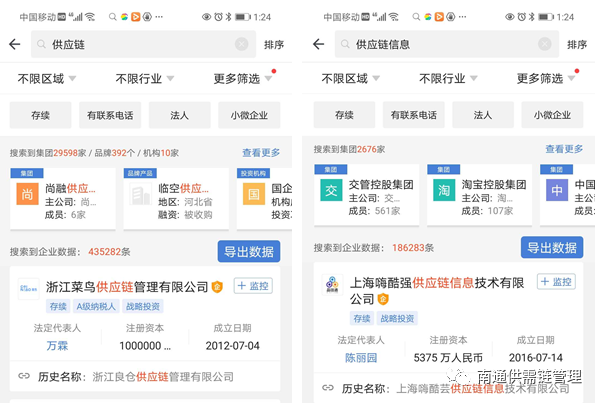The height and width of the screenshot is (403, 601).
Task: Tap the 上海嗨酷强 company logo
Action: (332, 285)
